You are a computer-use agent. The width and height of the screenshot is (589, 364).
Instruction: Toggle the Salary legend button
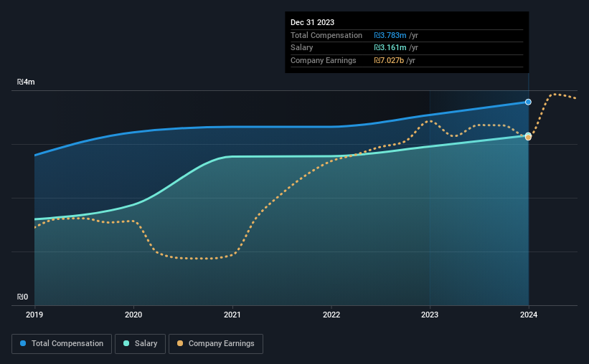tap(140, 344)
